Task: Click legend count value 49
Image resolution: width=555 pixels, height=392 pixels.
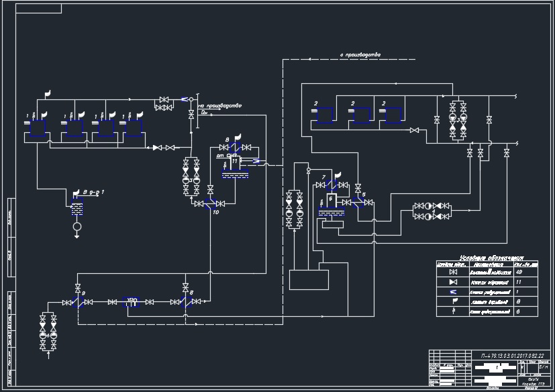Action: pyautogui.click(x=519, y=272)
